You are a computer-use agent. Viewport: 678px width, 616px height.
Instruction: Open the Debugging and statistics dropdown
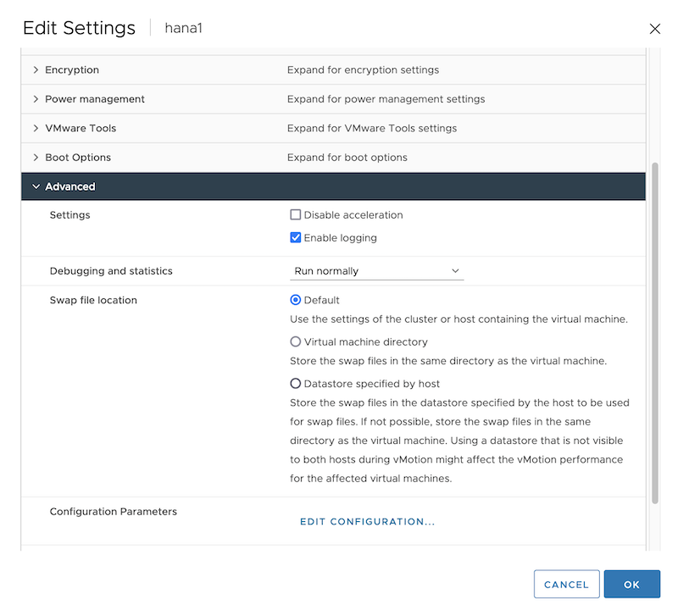376,271
